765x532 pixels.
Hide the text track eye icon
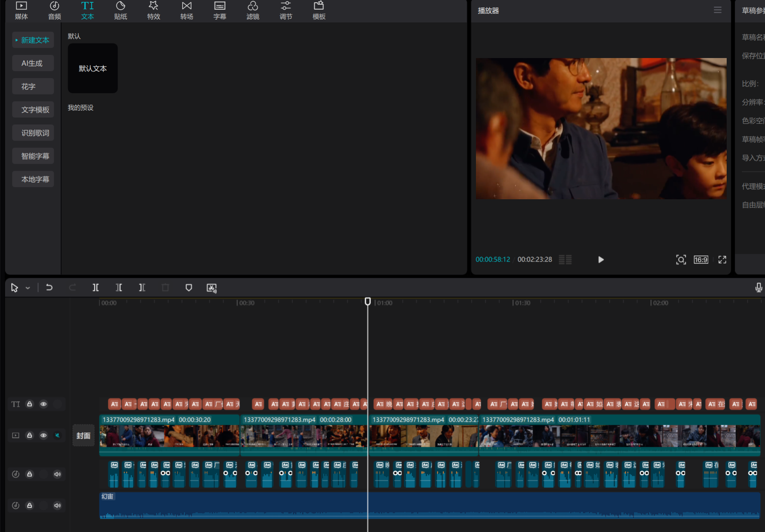pos(43,404)
